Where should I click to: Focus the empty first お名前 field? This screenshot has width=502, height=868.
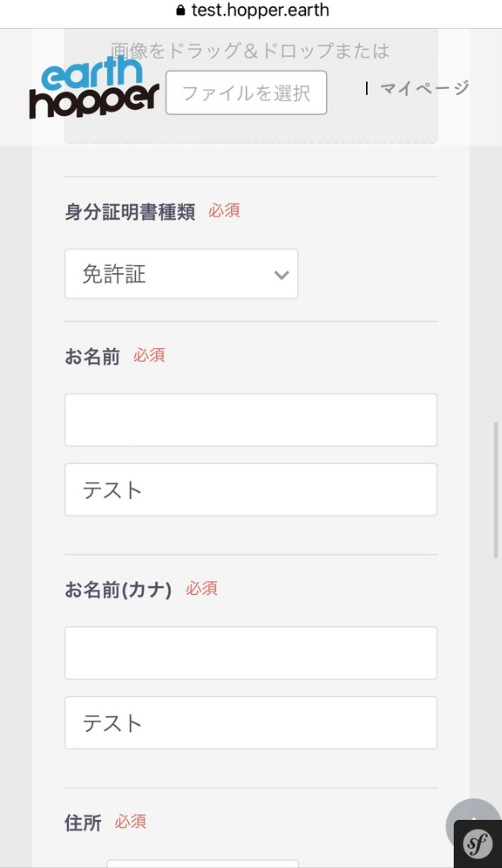251,420
